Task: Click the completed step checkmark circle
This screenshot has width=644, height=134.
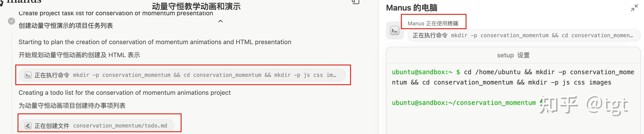Action: pos(11,21)
